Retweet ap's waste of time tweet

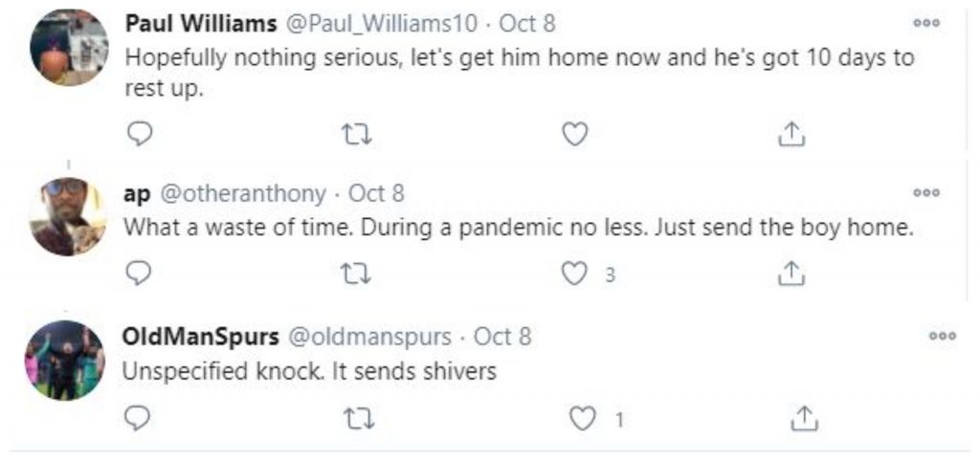tap(358, 274)
